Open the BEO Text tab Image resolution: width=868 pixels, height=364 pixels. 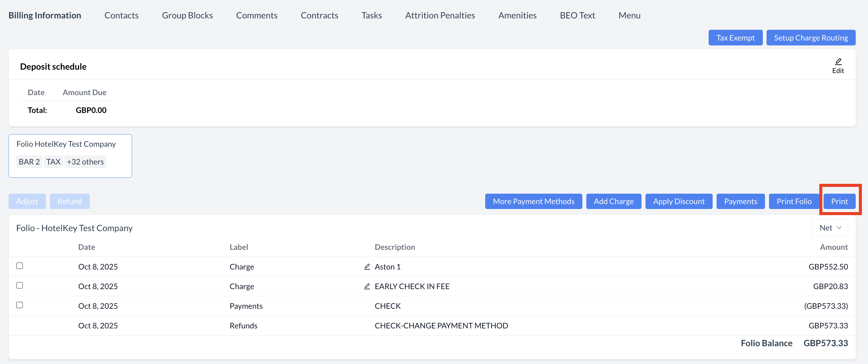(x=577, y=16)
